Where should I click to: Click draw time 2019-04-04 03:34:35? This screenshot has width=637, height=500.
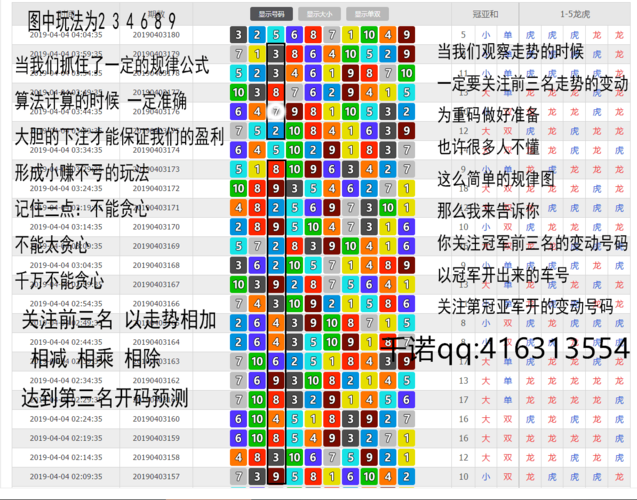point(66,150)
